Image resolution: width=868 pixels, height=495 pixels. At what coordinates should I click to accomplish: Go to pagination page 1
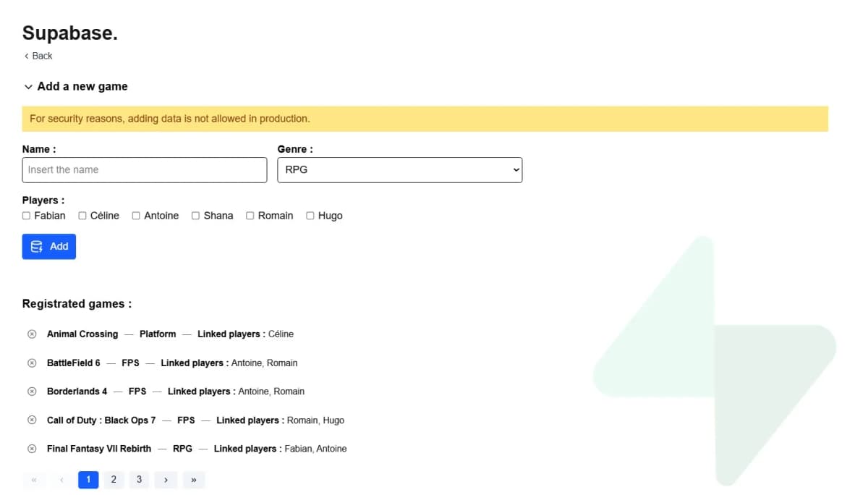[x=88, y=480]
